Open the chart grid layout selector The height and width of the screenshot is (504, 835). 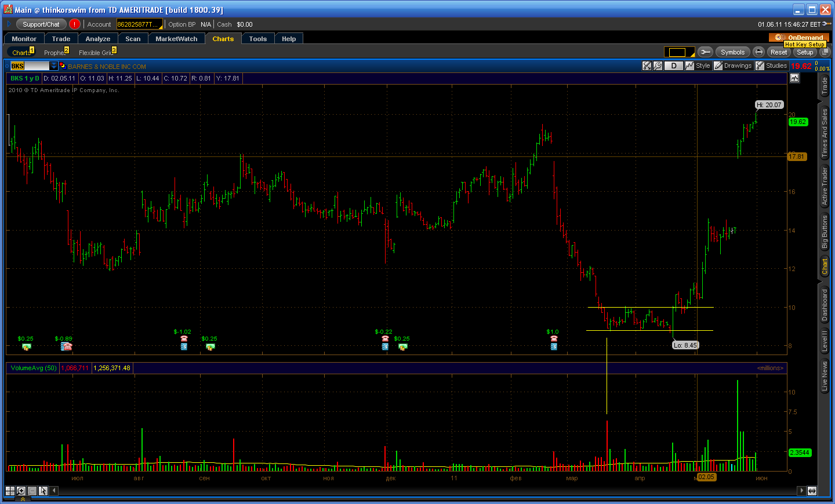679,52
